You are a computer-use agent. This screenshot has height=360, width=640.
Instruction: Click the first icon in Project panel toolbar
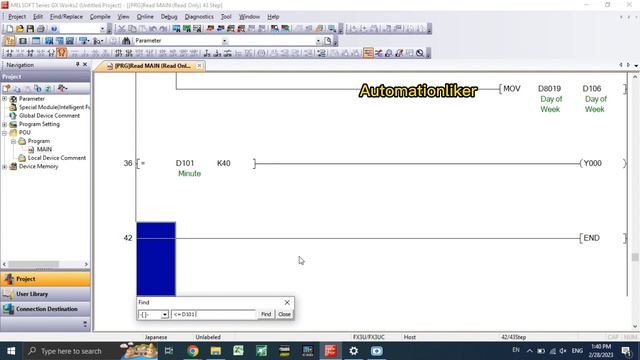coord(7,88)
